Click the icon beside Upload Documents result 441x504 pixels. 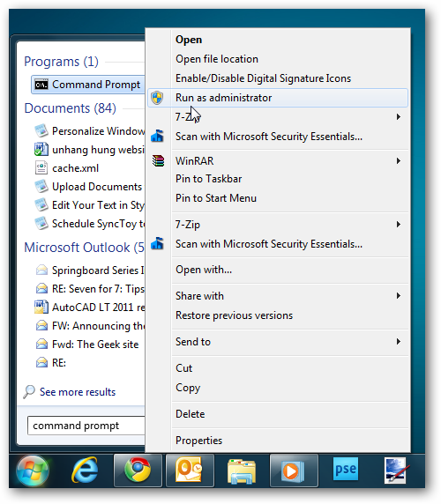coord(41,187)
